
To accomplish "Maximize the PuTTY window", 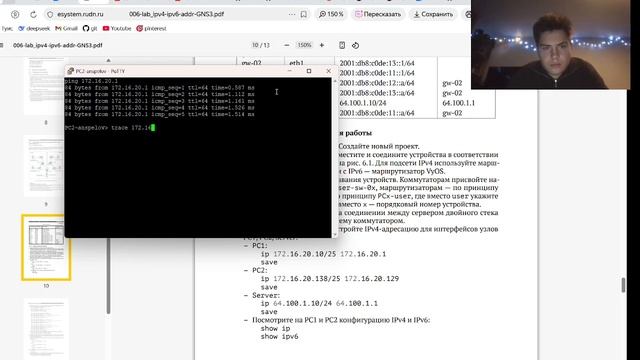I will pyautogui.click(x=309, y=71).
